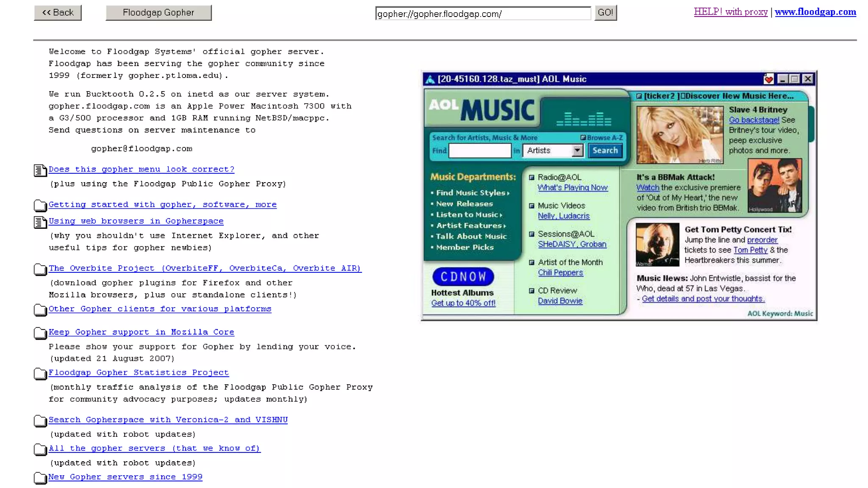868x488 pixels.
Task: Click the Britney Spears photo thumbnail
Action: (679, 135)
